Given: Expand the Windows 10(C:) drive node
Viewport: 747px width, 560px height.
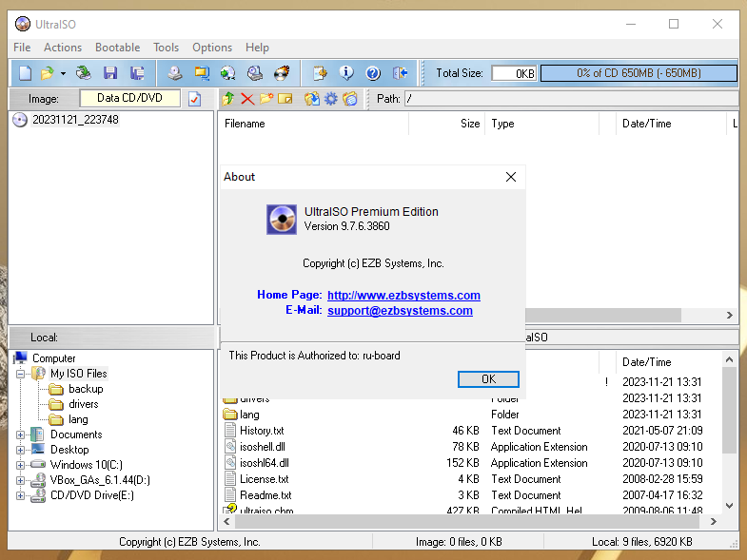Looking at the screenshot, I should coord(20,465).
